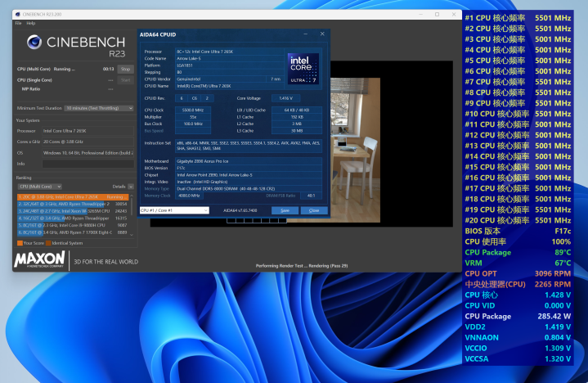Image resolution: width=588 pixels, height=383 pixels.
Task: Click the CPU Package 285.42 W reading
Action: pyautogui.click(x=518, y=316)
